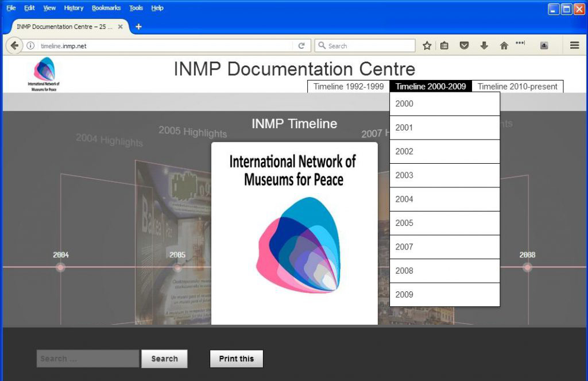Click the 2004 Highlights heading
Image resolution: width=588 pixels, height=381 pixels.
(109, 139)
